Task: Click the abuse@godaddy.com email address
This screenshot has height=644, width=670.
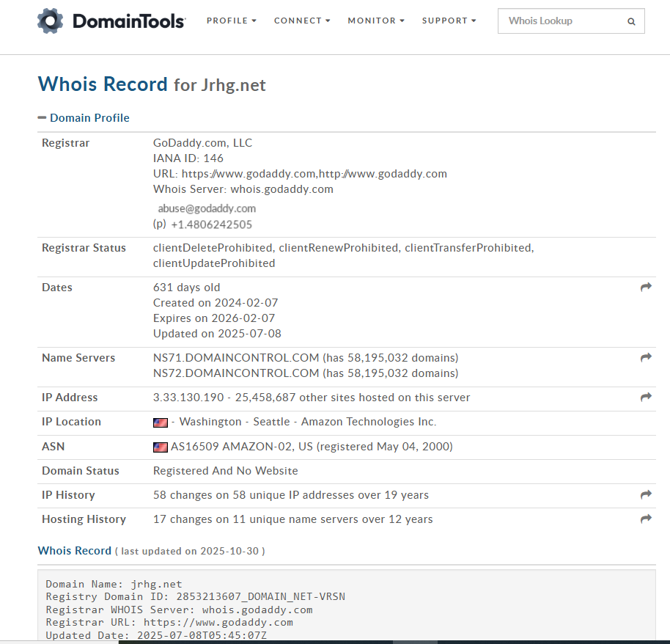Action: [x=207, y=208]
